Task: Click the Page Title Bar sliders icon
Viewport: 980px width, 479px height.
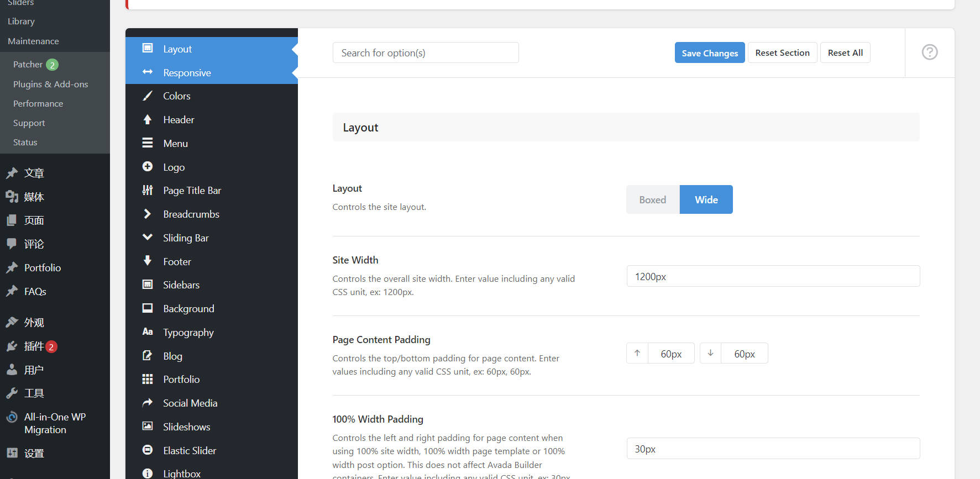Action: click(x=148, y=190)
